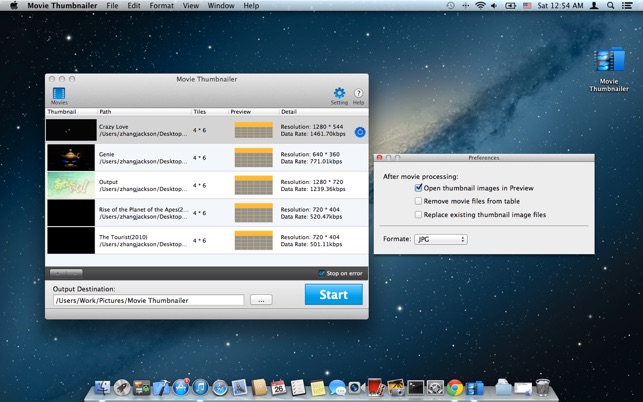
Task: Click the 4 * 6 tiles value for Genie
Action: click(x=200, y=158)
